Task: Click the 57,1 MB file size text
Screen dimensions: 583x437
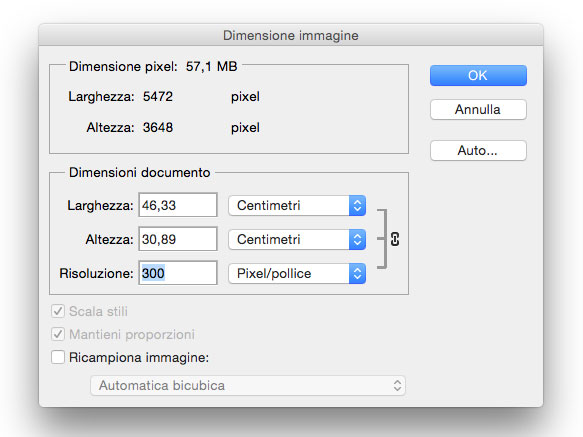Action: click(x=211, y=67)
